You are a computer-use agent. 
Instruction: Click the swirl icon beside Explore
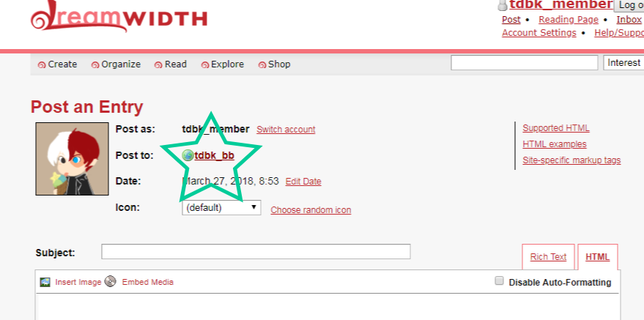[x=205, y=65]
